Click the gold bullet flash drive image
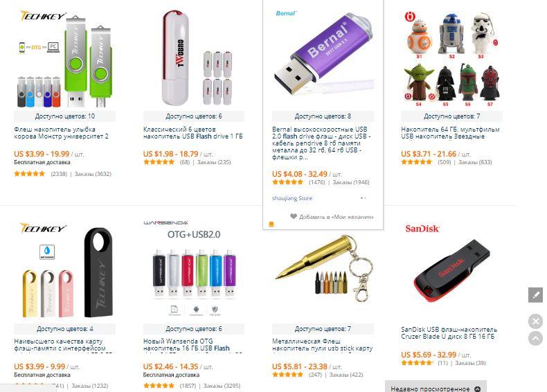This screenshot has width=547, height=392. point(323,269)
